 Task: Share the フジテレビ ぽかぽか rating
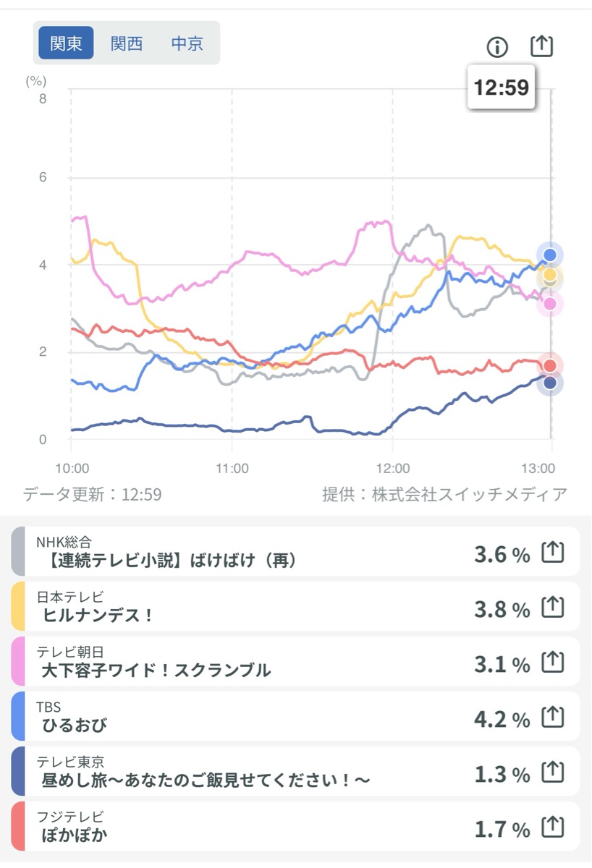click(553, 827)
